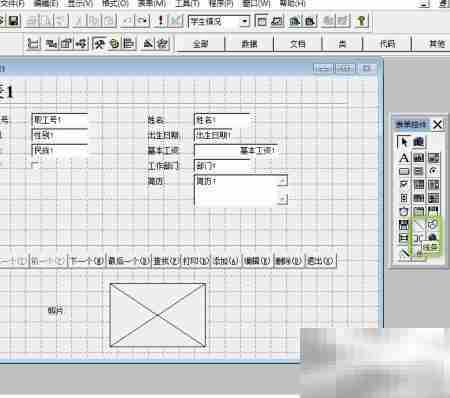Image resolution: width=450 pixels, height=398 pixels.
Task: Select the Edit Box control tool
Action: 433,157
